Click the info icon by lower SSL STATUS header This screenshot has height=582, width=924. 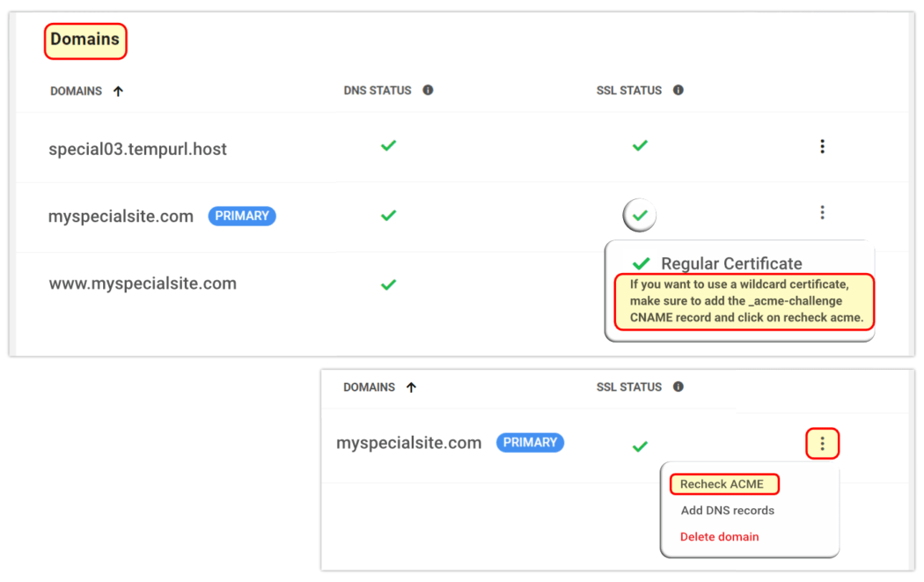tap(678, 386)
